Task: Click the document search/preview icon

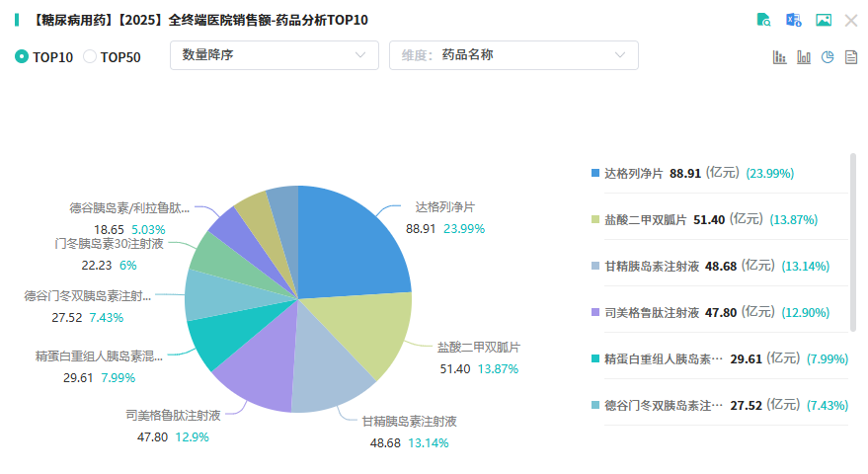Action: pos(763,20)
